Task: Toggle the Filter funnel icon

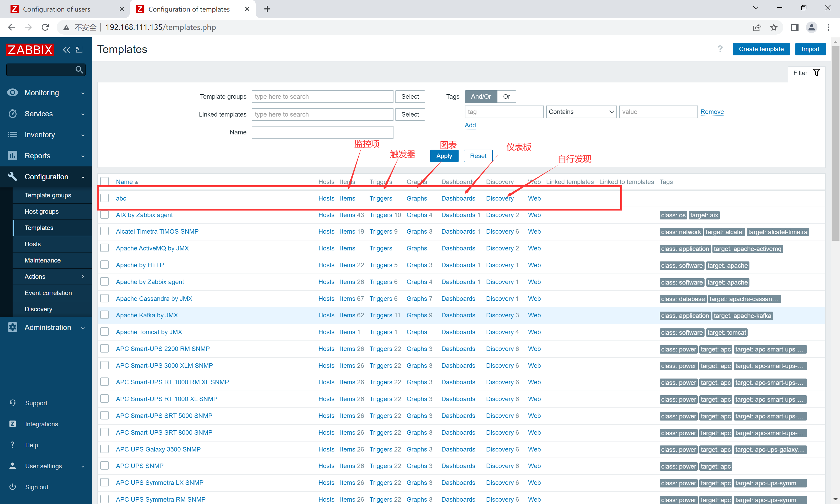Action: [817, 73]
